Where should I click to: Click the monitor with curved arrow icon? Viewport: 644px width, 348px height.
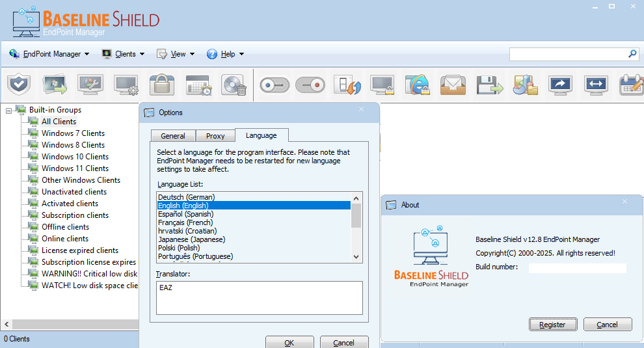[560, 85]
